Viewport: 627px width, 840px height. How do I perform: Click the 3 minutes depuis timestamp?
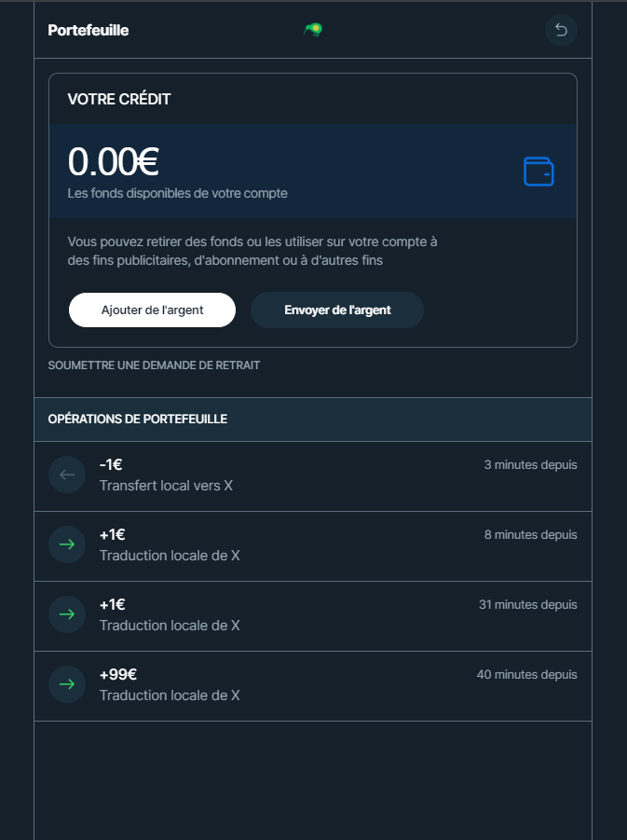(531, 464)
